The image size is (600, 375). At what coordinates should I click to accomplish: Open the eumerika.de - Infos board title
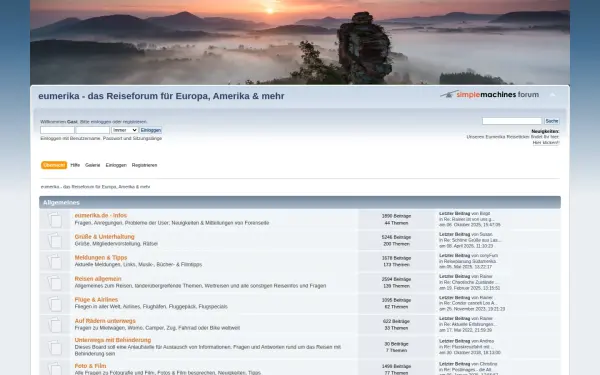pos(101,215)
